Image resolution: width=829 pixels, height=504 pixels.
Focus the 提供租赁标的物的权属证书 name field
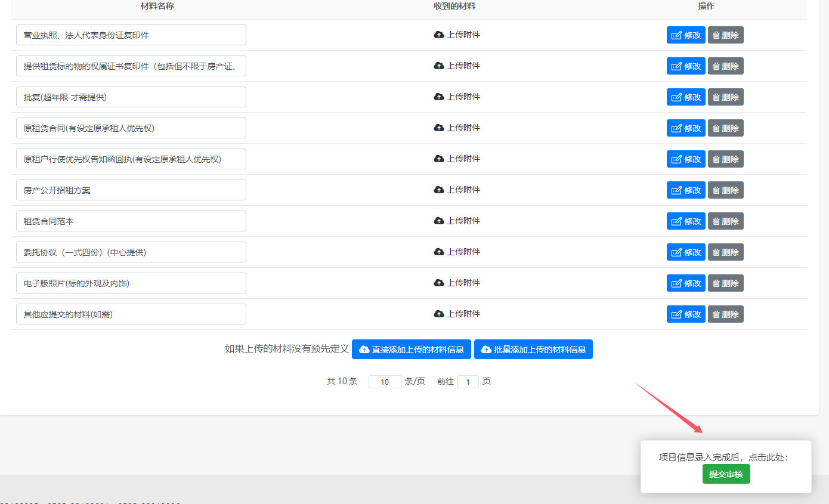[131, 66]
